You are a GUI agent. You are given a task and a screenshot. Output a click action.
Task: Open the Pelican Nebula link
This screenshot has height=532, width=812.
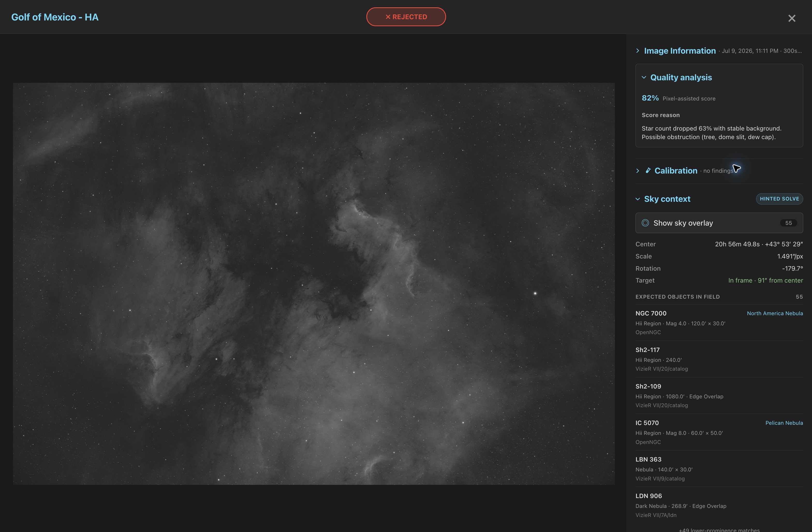[784, 423]
